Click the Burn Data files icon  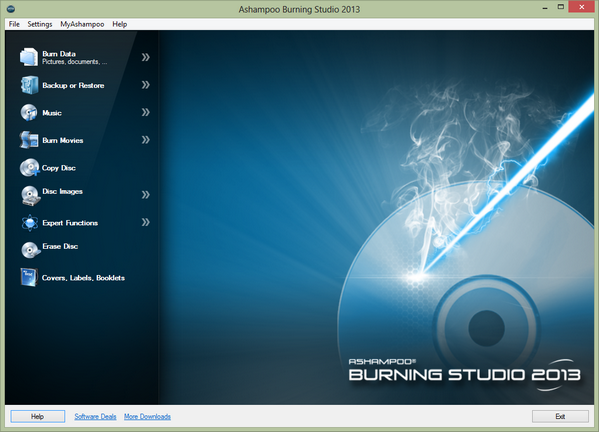29,57
